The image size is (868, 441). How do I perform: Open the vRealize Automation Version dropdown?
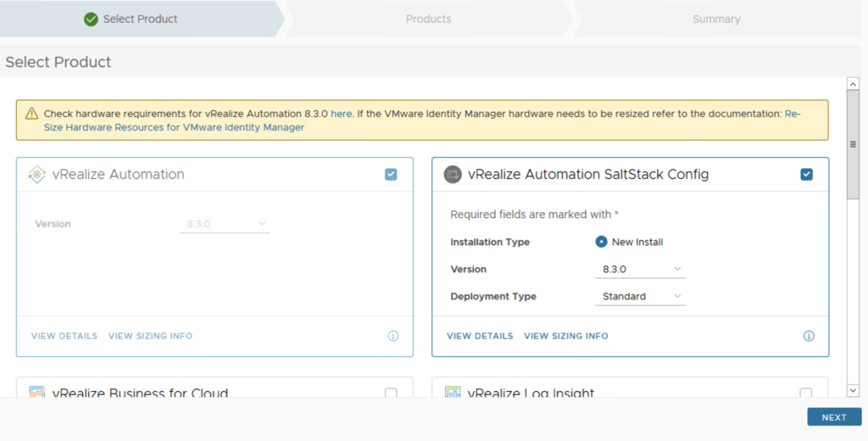pos(225,224)
